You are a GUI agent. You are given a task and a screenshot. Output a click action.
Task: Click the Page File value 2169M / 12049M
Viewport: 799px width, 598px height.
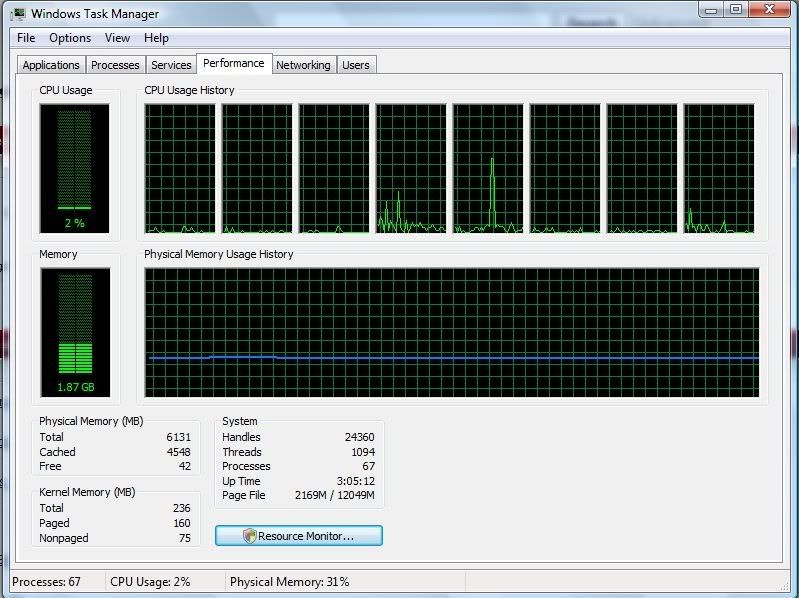click(x=335, y=495)
